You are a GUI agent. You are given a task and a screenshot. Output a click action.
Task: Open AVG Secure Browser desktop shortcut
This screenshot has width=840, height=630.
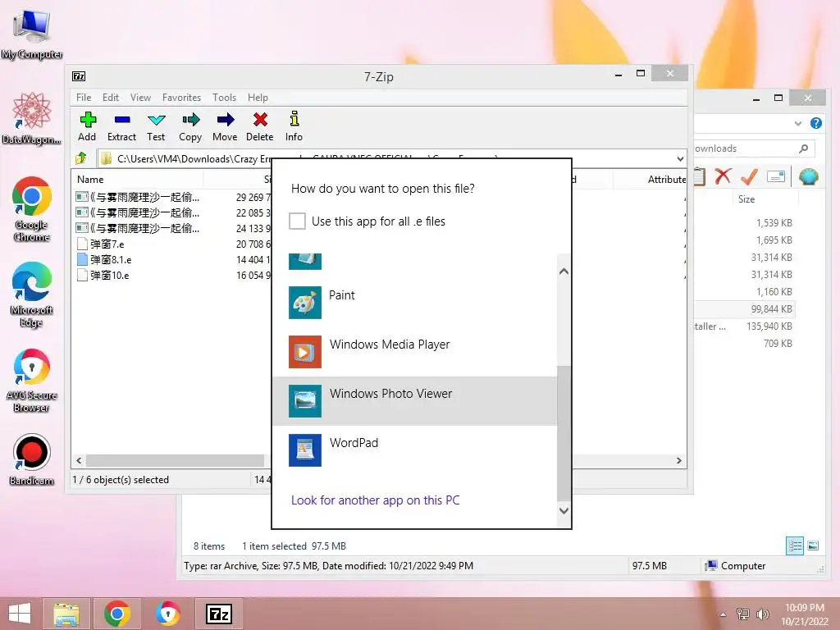[x=32, y=381]
